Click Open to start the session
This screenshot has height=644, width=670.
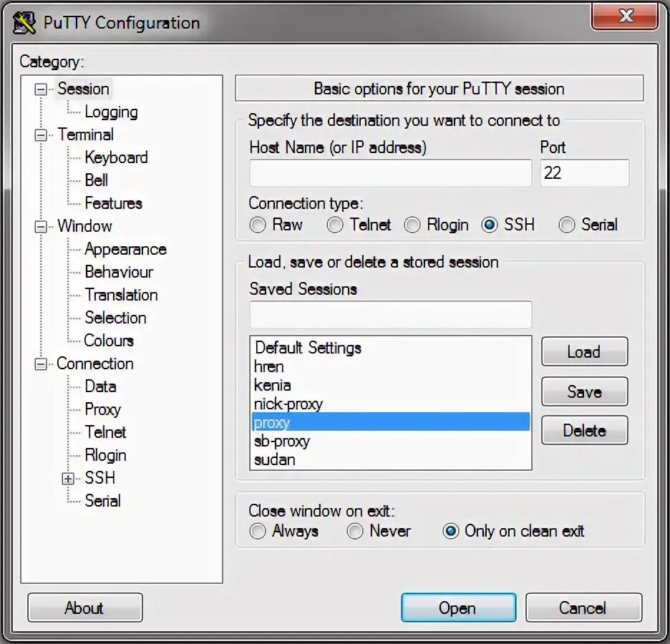click(459, 608)
